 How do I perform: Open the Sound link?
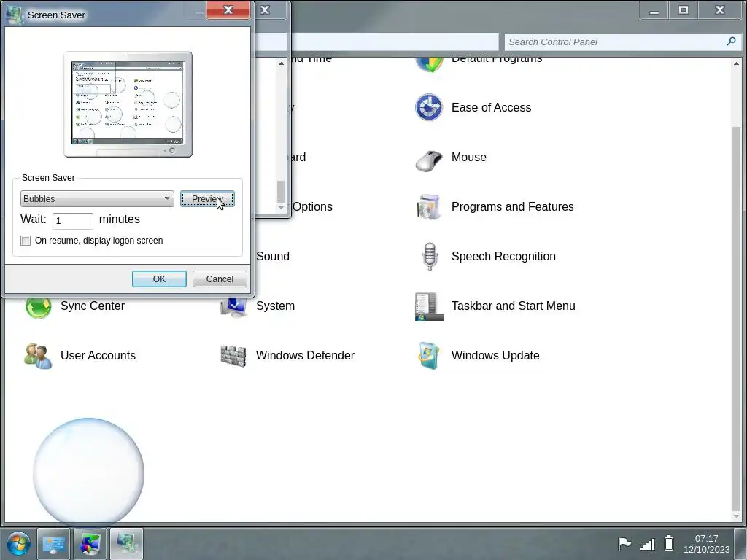[273, 256]
